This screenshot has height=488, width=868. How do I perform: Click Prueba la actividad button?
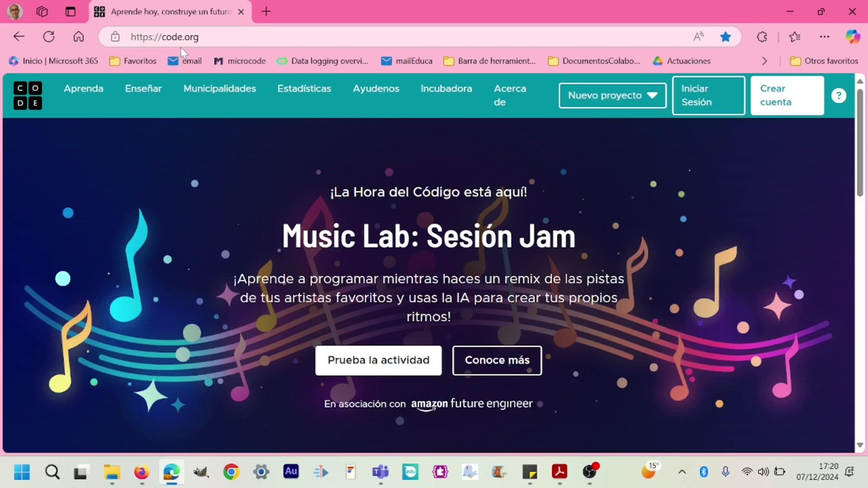[x=378, y=360]
